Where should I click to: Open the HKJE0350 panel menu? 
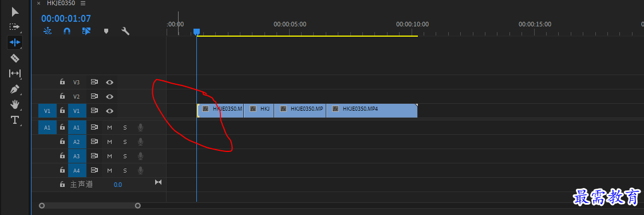(x=83, y=3)
